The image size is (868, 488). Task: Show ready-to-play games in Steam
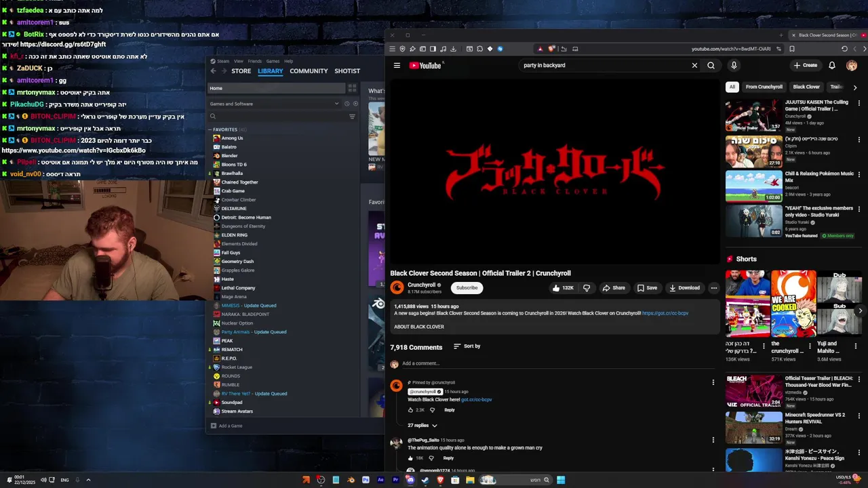point(355,104)
